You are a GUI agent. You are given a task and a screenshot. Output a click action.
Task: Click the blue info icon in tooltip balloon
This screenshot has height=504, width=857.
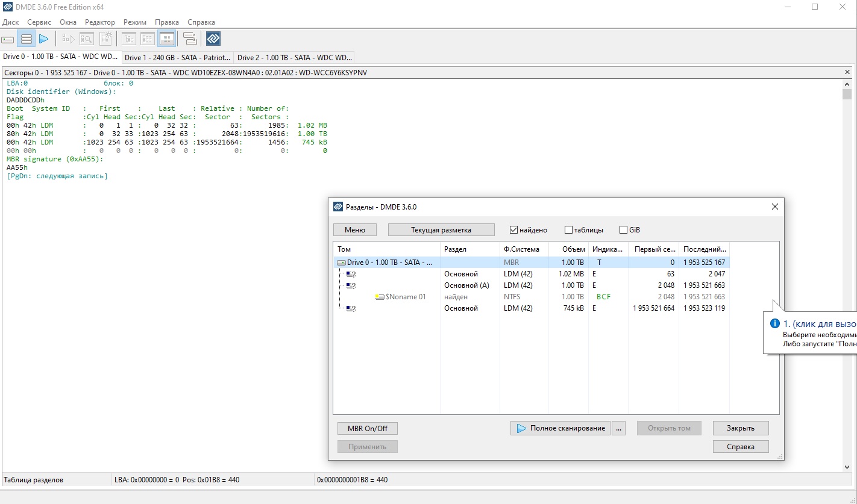pos(776,323)
